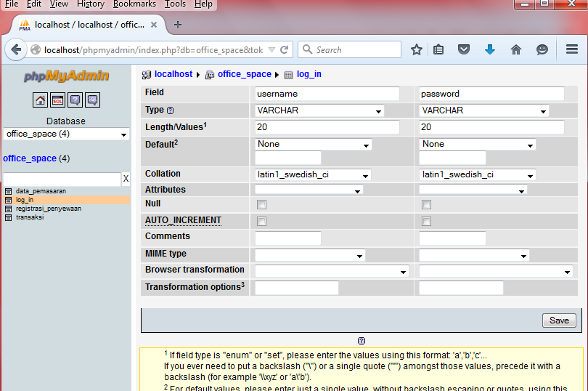Click log_in breadcrumb link
Image resolution: width=588 pixels, height=391 pixels.
(309, 74)
